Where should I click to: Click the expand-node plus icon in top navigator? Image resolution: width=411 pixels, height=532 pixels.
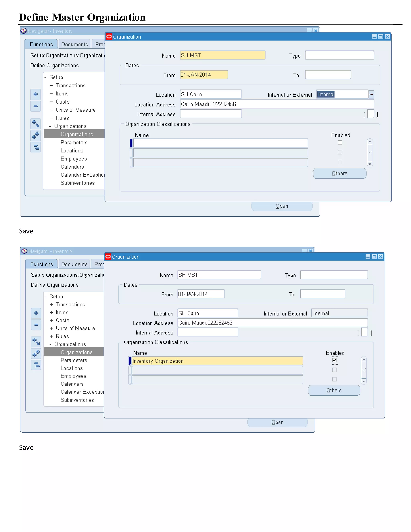pos(36,94)
